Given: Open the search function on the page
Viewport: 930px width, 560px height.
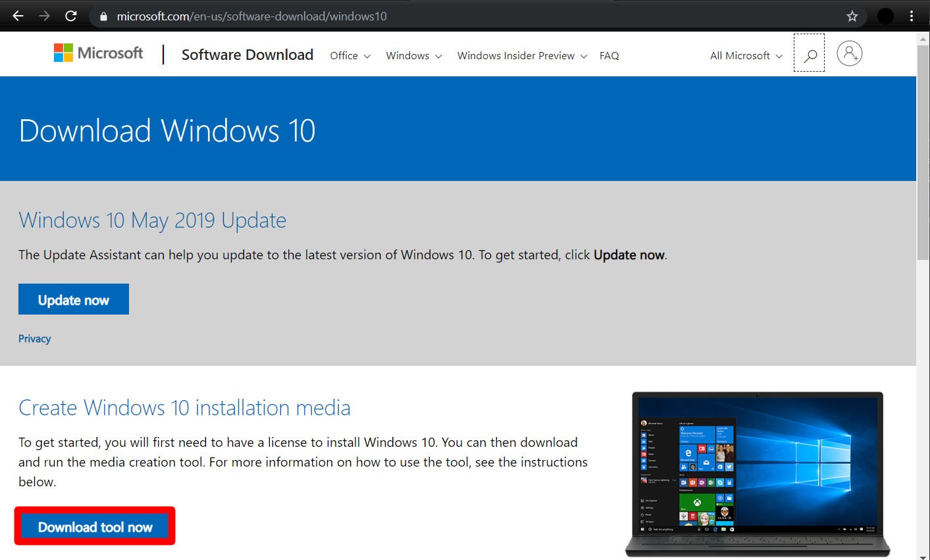Looking at the screenshot, I should [x=808, y=53].
